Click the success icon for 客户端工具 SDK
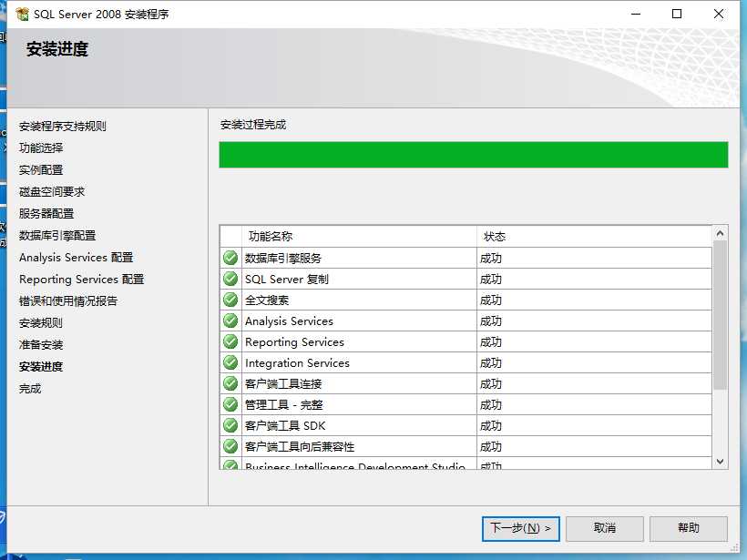Image resolution: width=747 pixels, height=560 pixels. click(x=230, y=425)
